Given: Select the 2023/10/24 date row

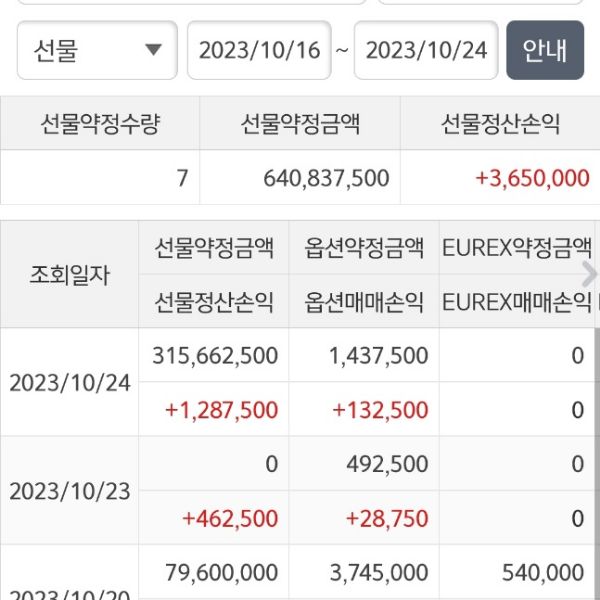Looking at the screenshot, I should (x=69, y=382).
